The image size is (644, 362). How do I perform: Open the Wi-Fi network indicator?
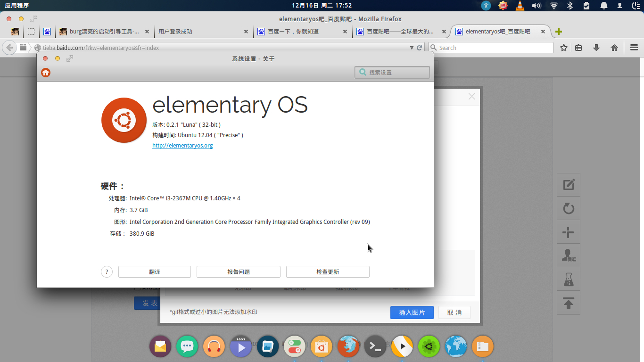click(x=554, y=6)
